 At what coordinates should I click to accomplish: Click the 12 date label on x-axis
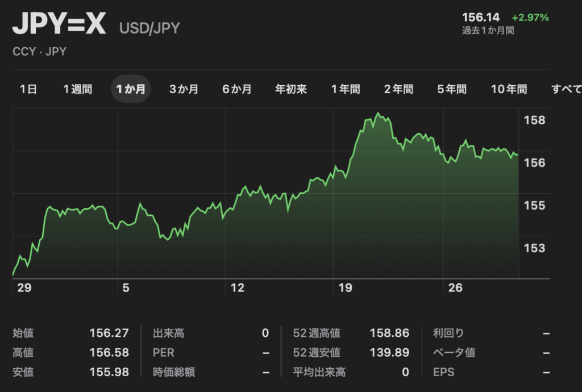237,288
